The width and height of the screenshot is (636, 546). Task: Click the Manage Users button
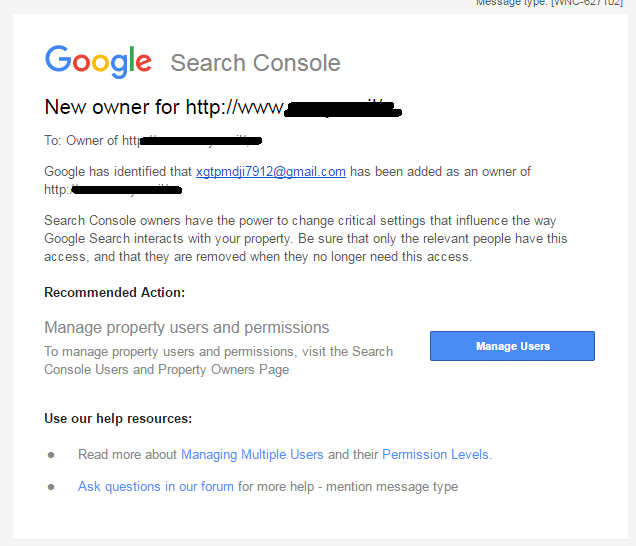point(512,346)
